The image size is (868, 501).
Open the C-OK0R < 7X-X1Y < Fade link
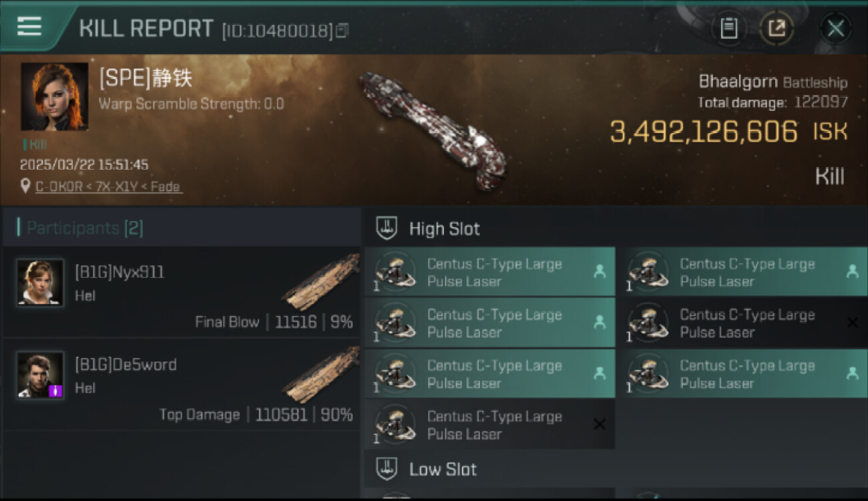pos(108,187)
